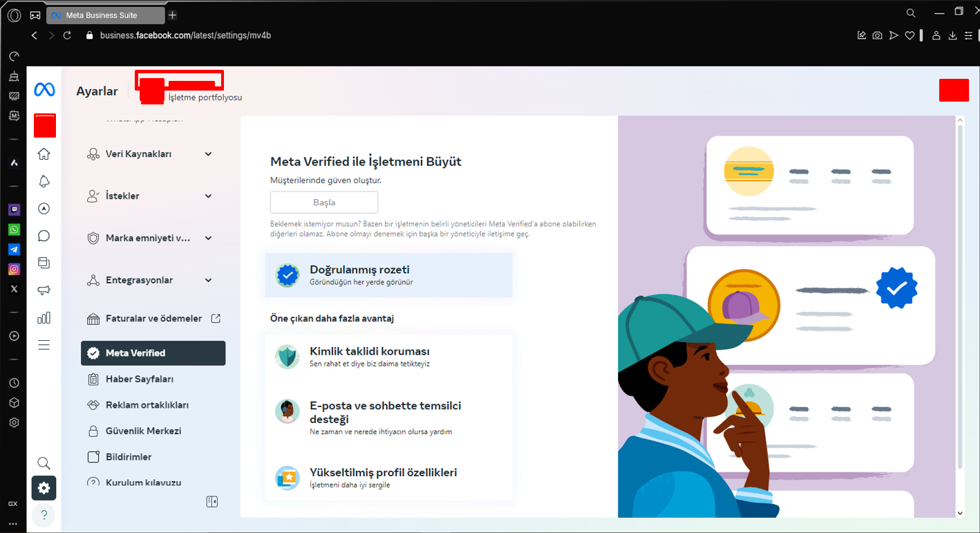
Task: Click the magnifier search icon in Meta sidebar
Action: pyautogui.click(x=44, y=463)
